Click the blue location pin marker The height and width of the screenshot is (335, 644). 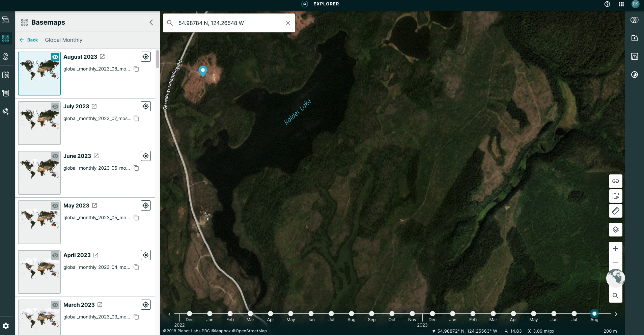coord(203,71)
